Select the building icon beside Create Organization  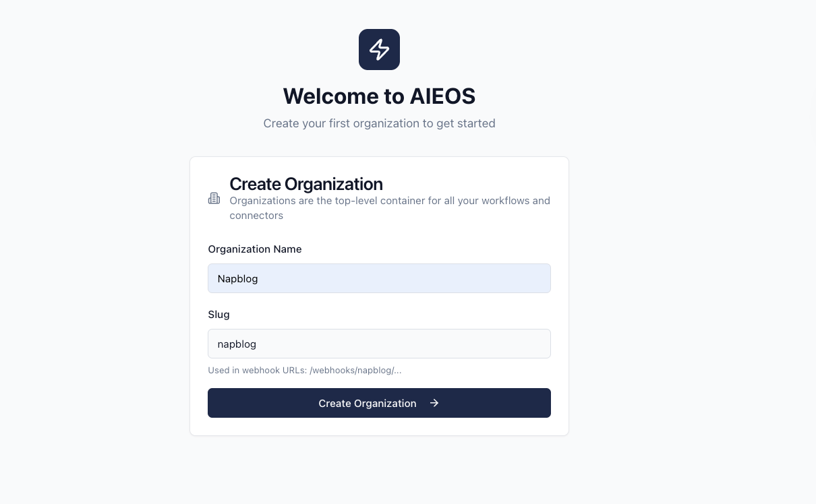[x=214, y=197]
